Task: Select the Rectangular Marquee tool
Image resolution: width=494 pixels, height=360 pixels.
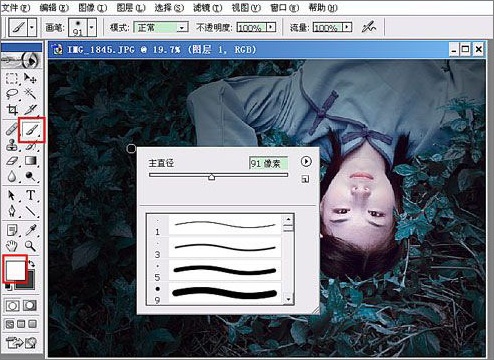Action: click(x=12, y=79)
